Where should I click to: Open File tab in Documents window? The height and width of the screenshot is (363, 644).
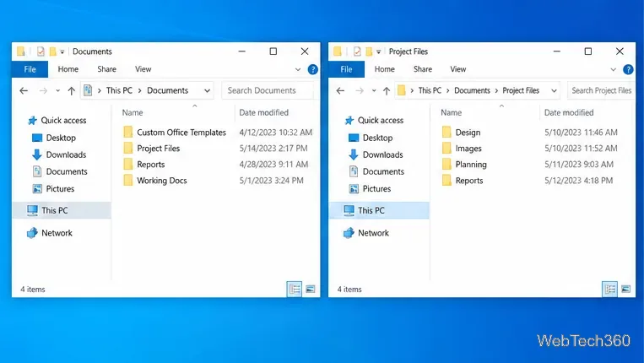coord(30,69)
